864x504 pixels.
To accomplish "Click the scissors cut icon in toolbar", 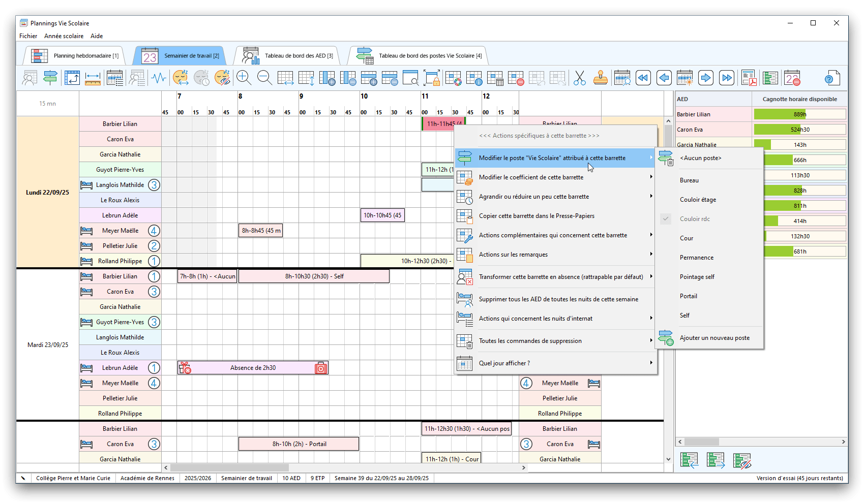I will click(579, 78).
